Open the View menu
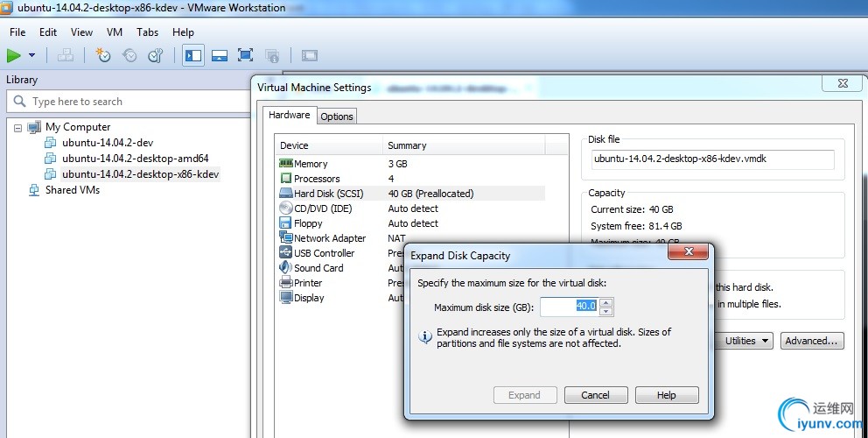The image size is (868, 438). 81,32
